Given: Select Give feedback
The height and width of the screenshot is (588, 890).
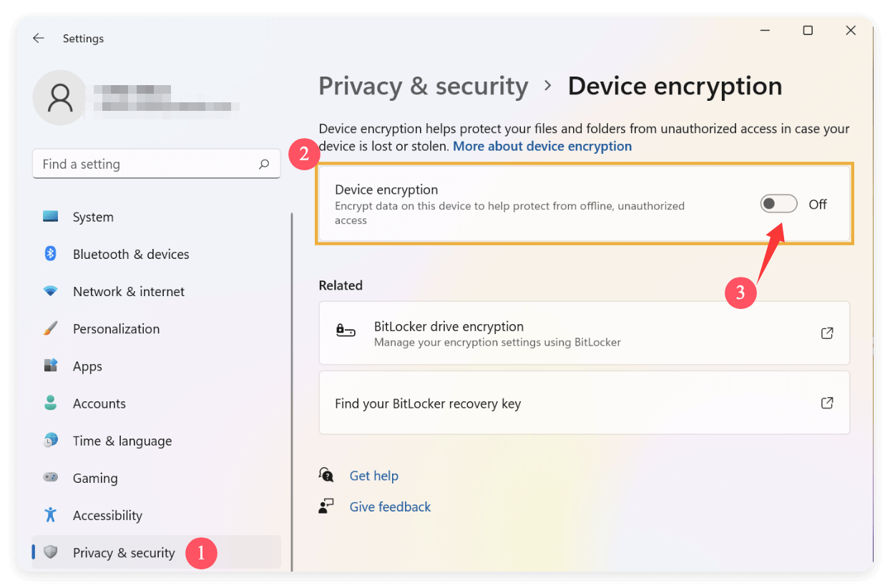Looking at the screenshot, I should [390, 506].
